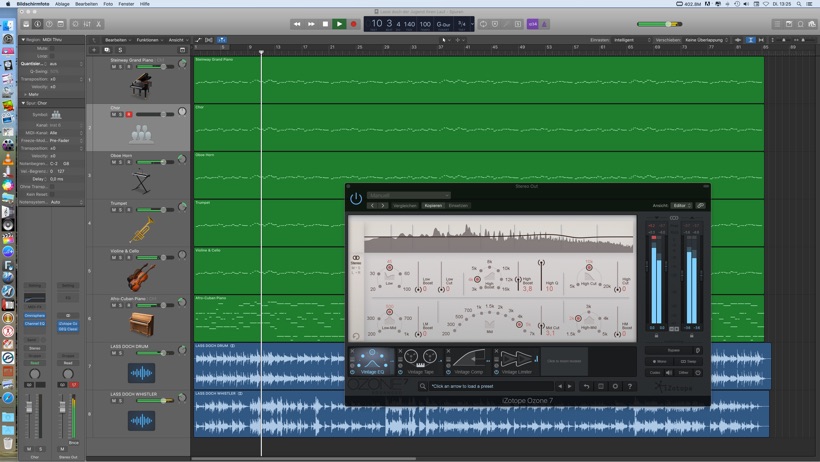The width and height of the screenshot is (820, 462).
Task: Open Smart Controls button in control bar
Action: 75,24
